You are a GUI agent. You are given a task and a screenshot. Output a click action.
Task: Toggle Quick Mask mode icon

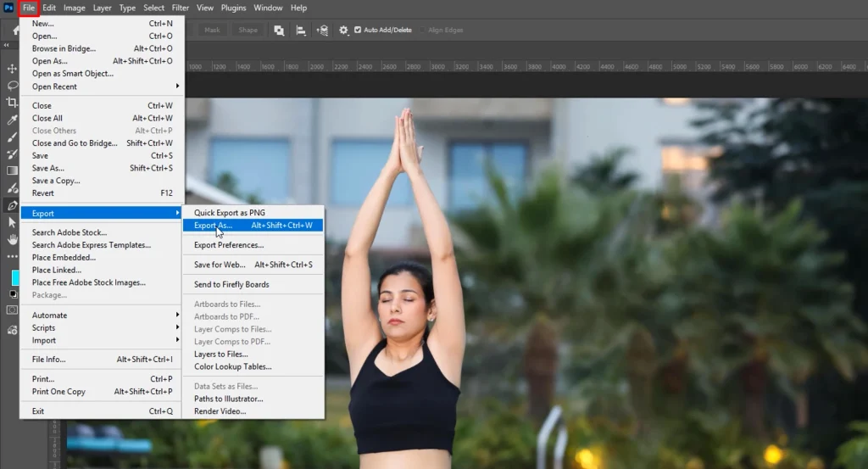click(12, 310)
